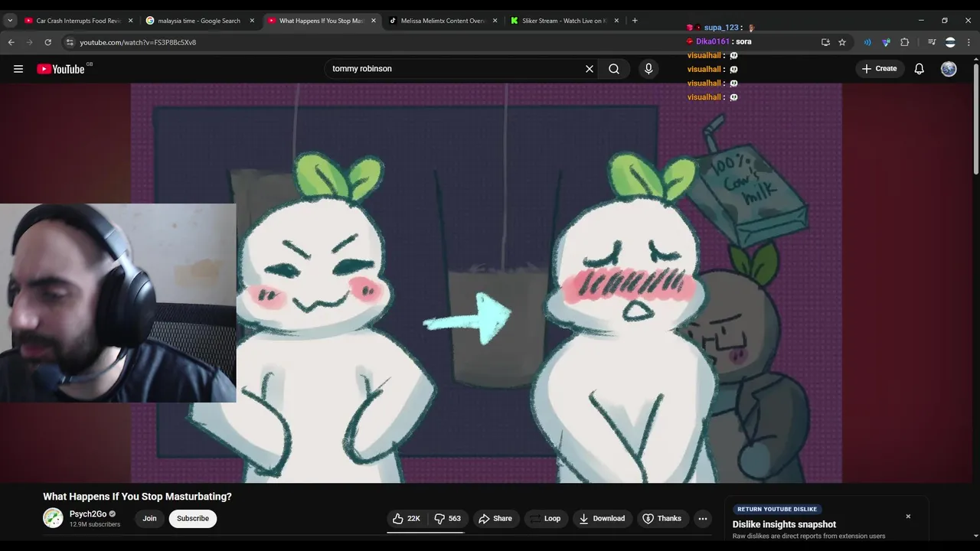Subscribe to Psych2Go

pyautogui.click(x=193, y=519)
